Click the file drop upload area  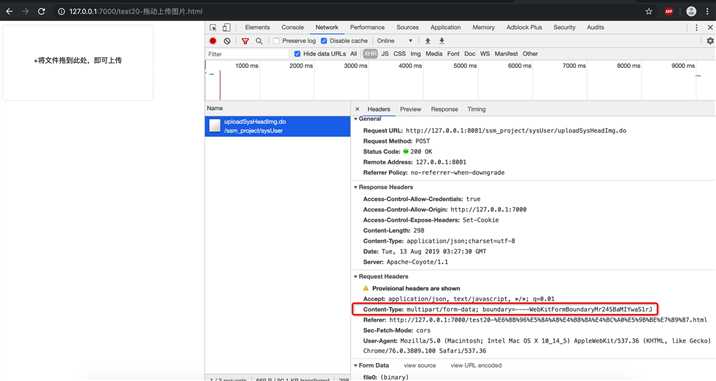[78, 62]
